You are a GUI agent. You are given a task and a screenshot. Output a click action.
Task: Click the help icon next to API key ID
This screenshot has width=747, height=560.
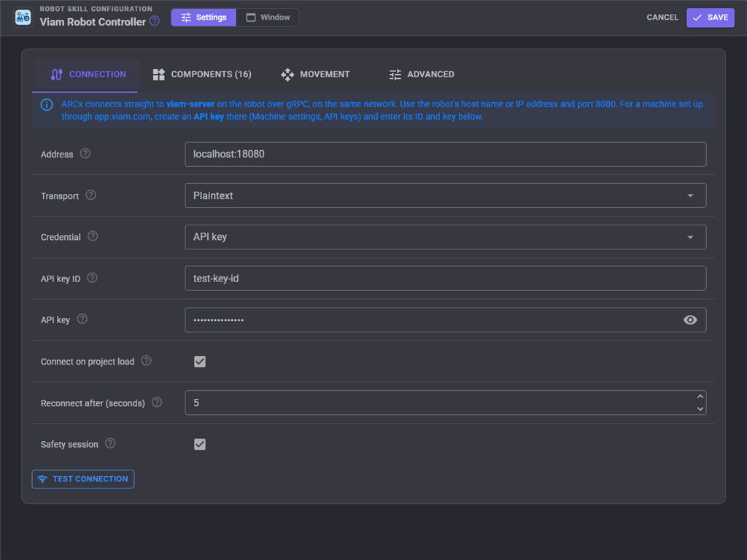(93, 278)
